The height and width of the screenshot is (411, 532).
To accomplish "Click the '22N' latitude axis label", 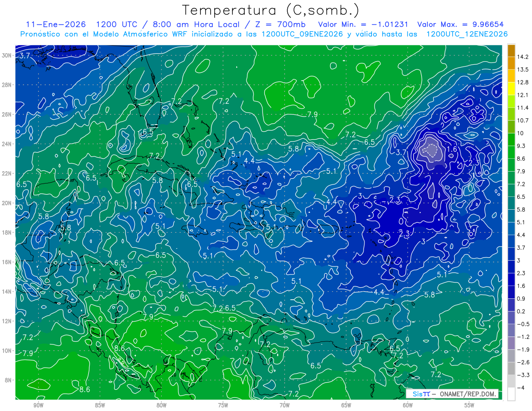I will (7, 173).
